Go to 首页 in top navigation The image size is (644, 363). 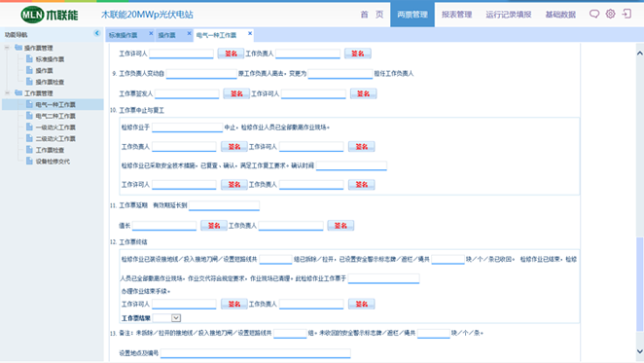tap(372, 15)
